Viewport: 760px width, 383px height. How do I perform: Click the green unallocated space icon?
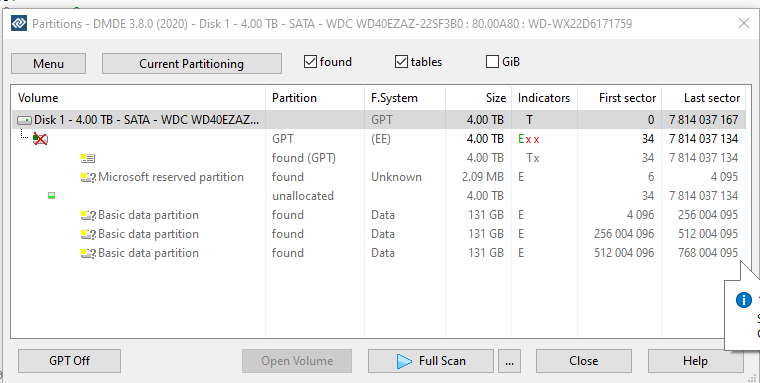[51, 196]
